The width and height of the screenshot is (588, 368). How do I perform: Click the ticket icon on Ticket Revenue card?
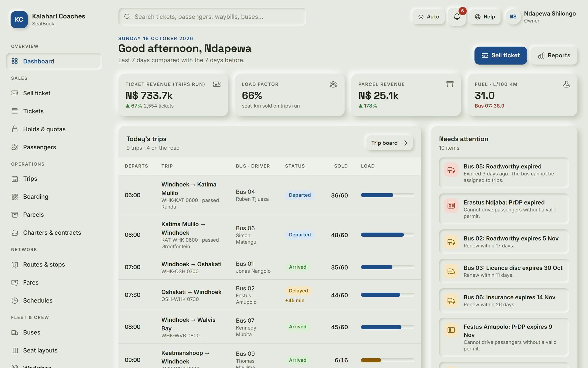(217, 84)
